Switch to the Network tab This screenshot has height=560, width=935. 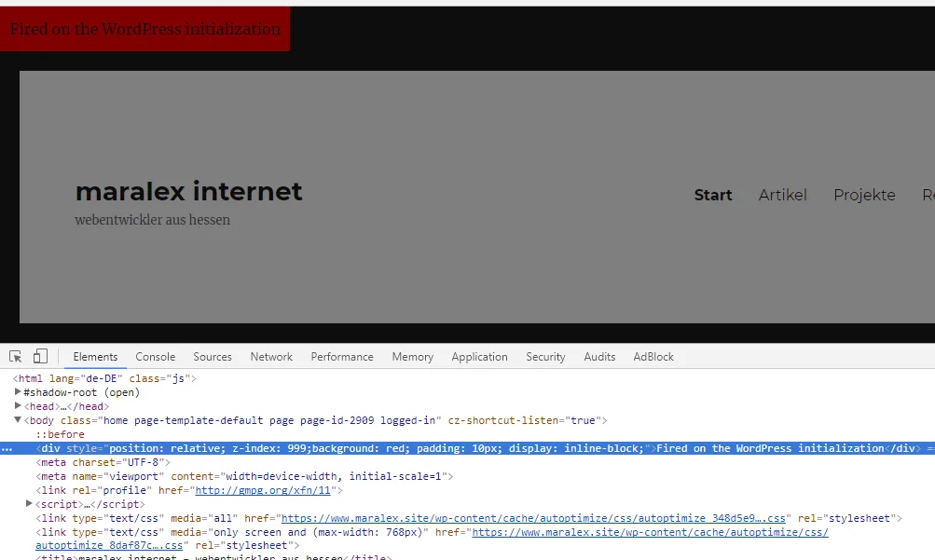pyautogui.click(x=271, y=356)
